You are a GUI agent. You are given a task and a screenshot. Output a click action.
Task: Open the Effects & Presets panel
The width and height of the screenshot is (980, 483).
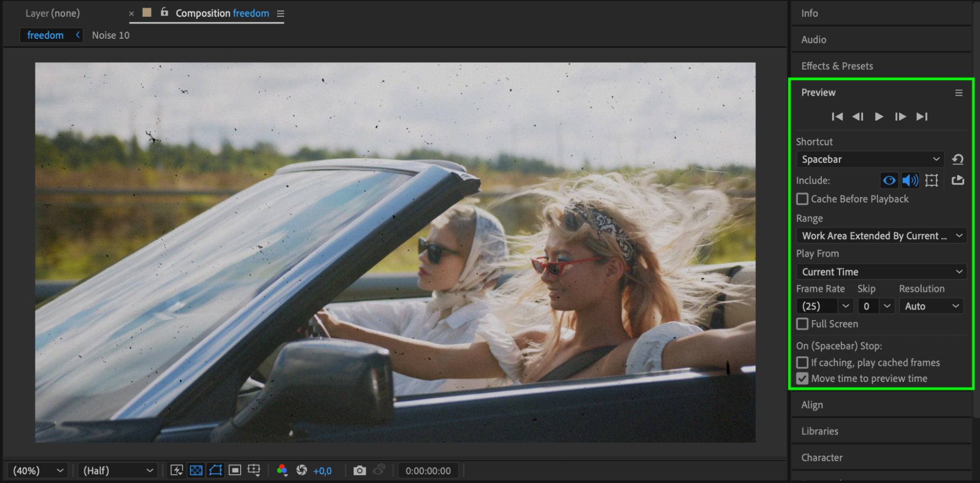(837, 66)
